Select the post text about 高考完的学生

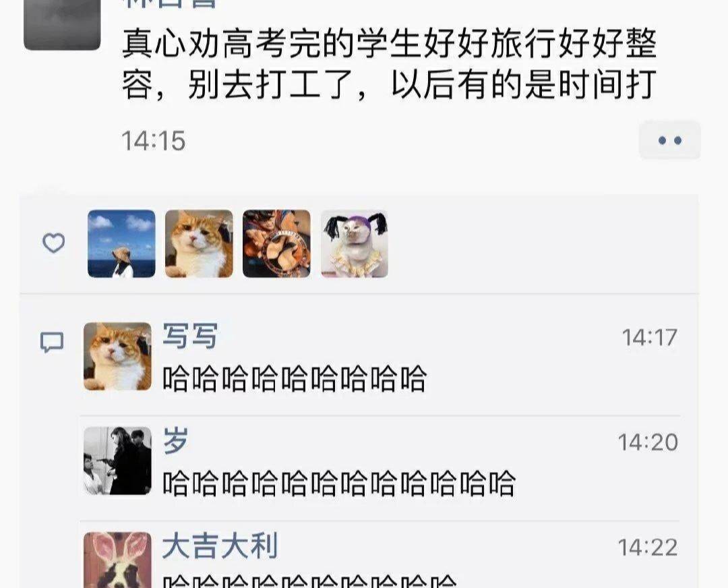(x=389, y=64)
